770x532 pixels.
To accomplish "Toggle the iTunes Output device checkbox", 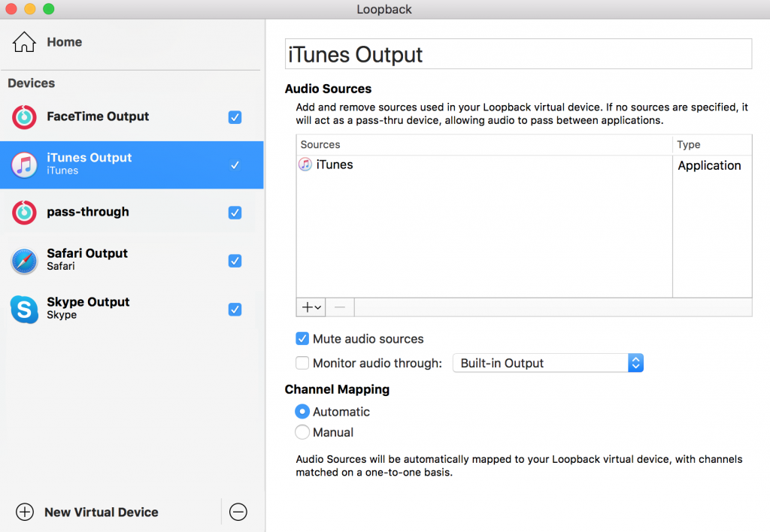I will click(235, 165).
